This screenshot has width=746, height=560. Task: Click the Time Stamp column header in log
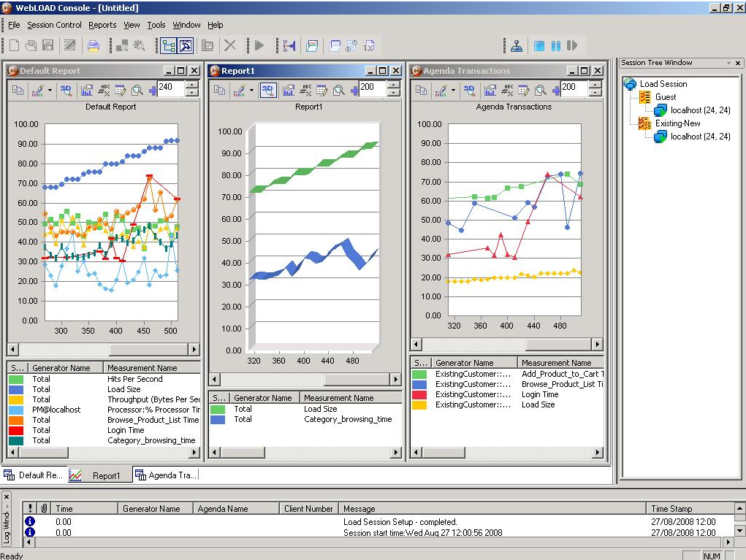click(690, 509)
